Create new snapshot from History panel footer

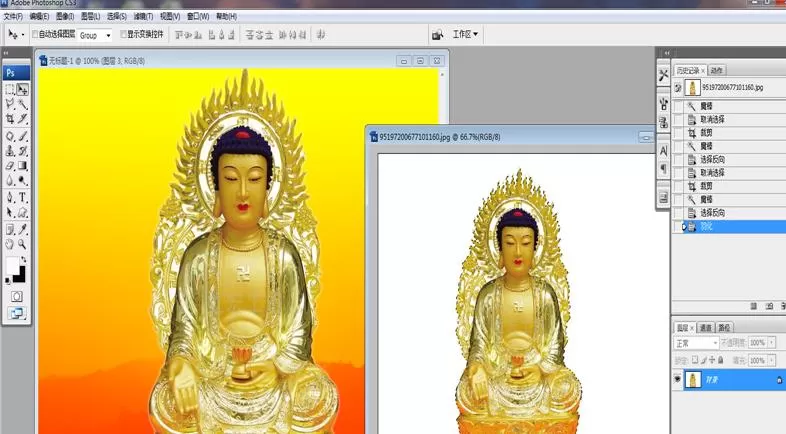point(769,306)
